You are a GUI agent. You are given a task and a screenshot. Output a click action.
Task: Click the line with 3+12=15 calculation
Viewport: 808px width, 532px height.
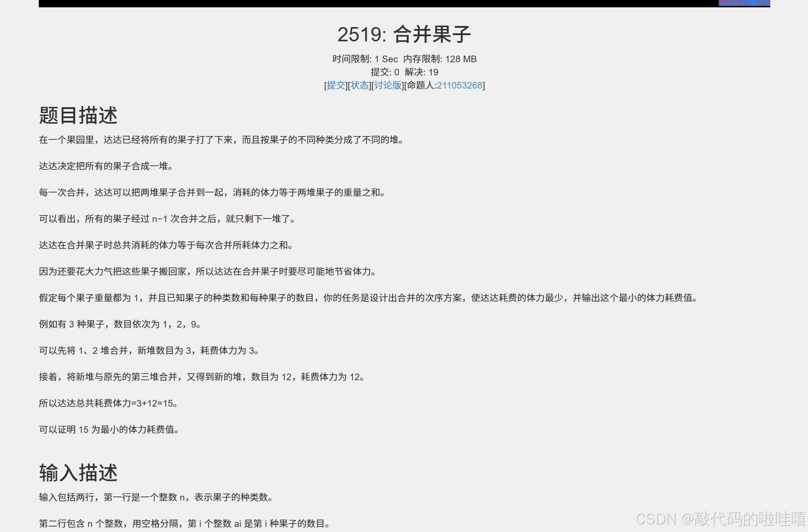108,403
